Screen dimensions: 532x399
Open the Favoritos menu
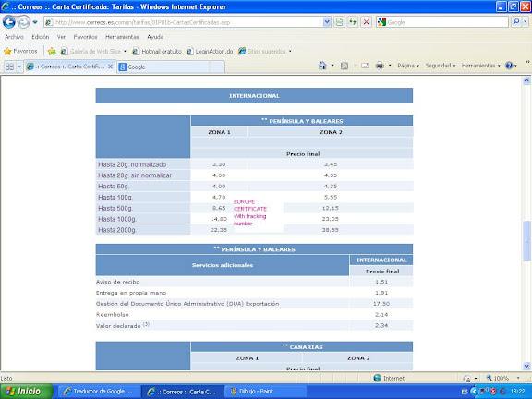pos(85,37)
